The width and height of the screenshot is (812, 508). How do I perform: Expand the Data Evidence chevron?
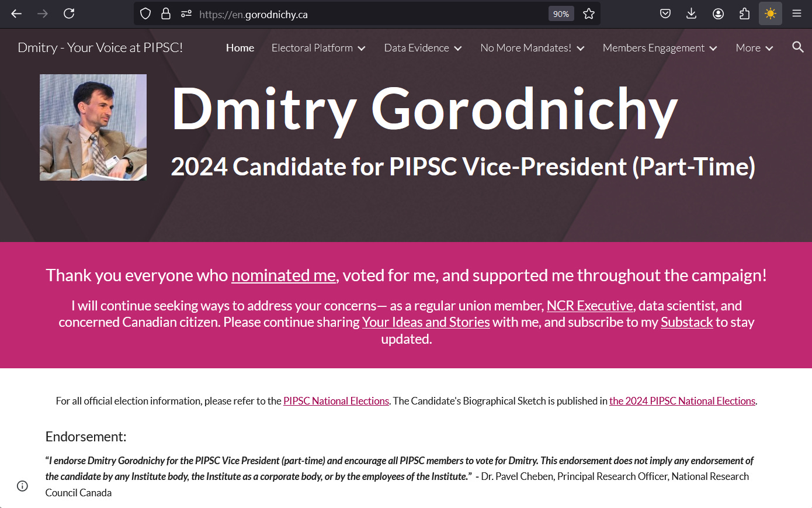point(458,49)
